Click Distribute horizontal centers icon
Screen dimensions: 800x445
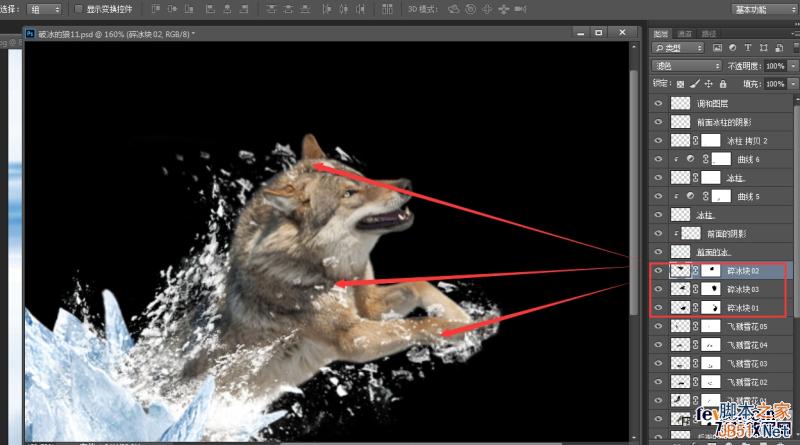tap(344, 9)
